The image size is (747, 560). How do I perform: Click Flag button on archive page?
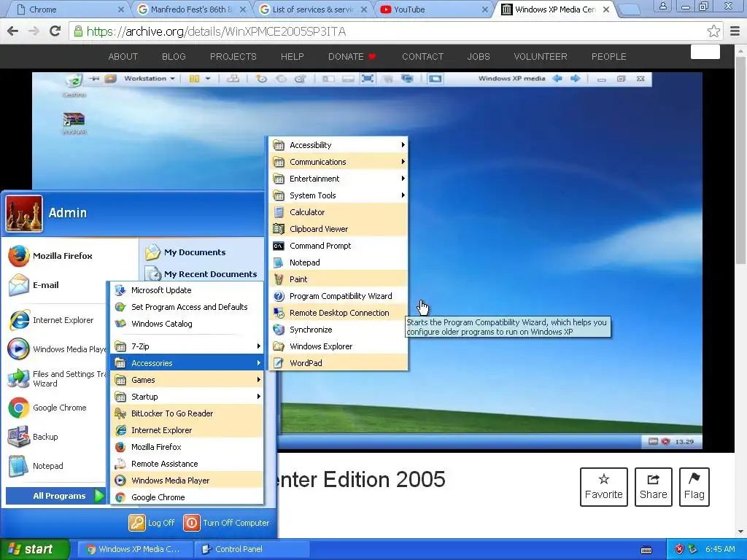click(694, 486)
